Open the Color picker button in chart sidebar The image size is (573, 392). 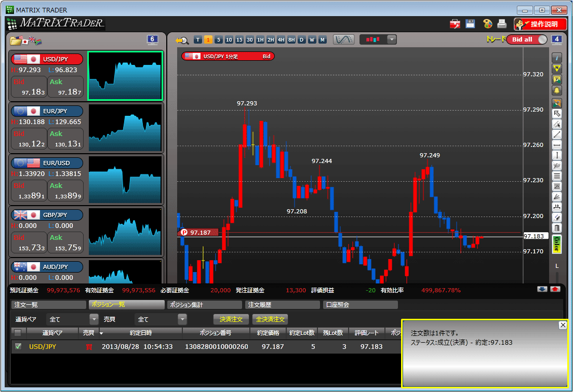point(556,245)
